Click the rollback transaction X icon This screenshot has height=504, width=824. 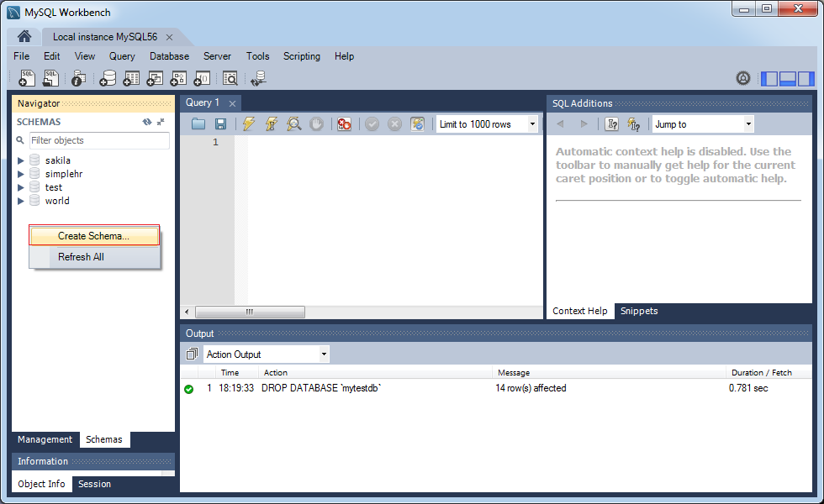tap(394, 124)
